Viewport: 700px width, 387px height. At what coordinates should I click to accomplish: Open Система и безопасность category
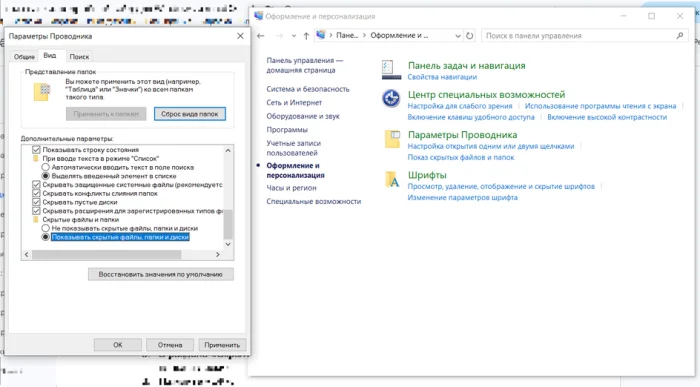point(308,89)
